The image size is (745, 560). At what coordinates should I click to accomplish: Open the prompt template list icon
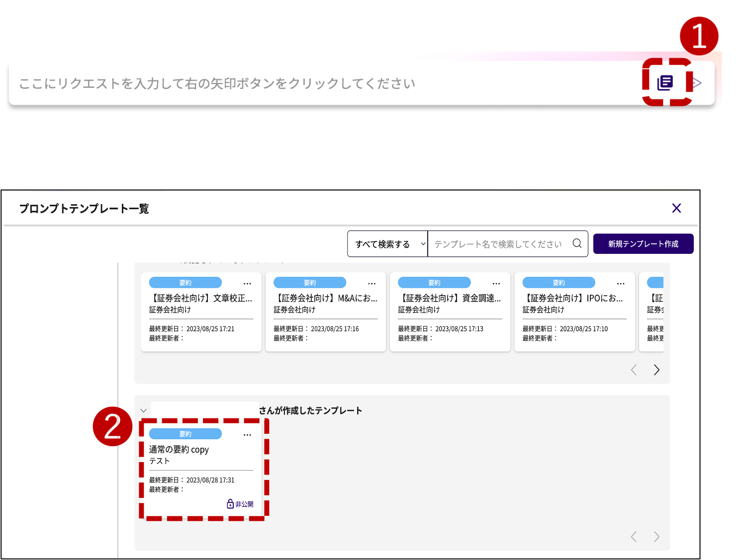pos(665,83)
